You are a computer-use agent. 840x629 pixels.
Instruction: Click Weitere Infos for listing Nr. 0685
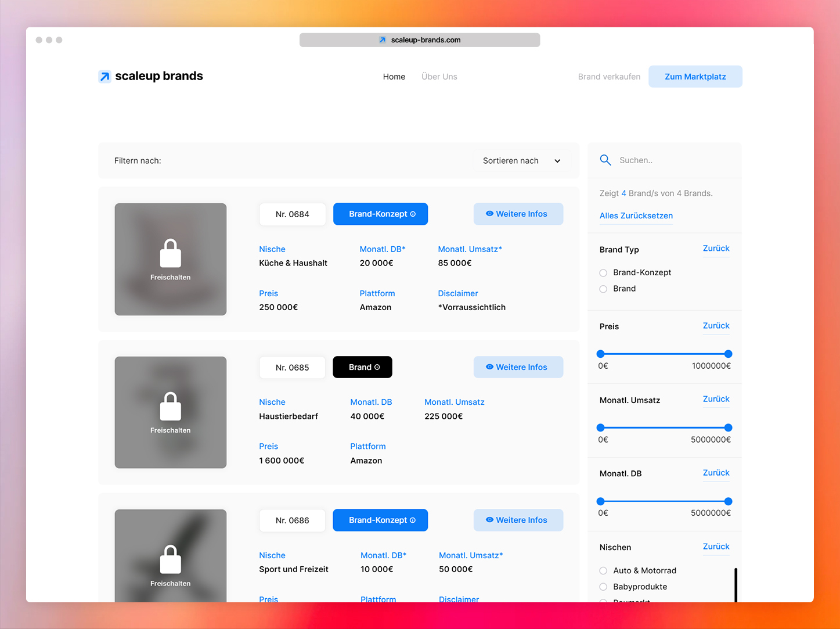pyautogui.click(x=518, y=367)
